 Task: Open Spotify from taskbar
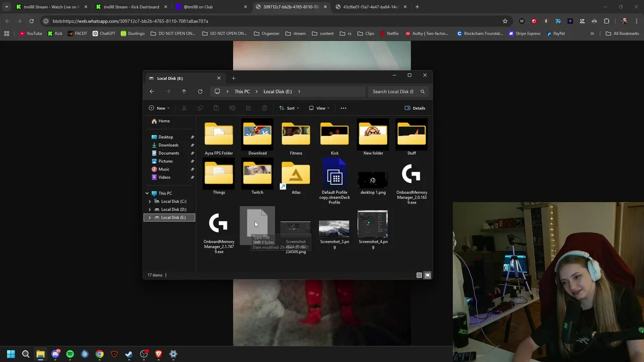click(70, 354)
